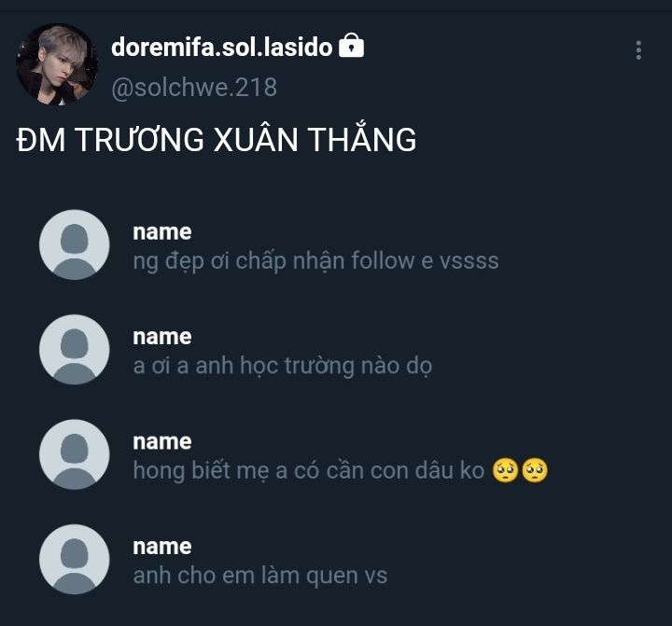The image size is (672, 626).
Task: Open the @solchwe.218 handle
Action: 194,88
